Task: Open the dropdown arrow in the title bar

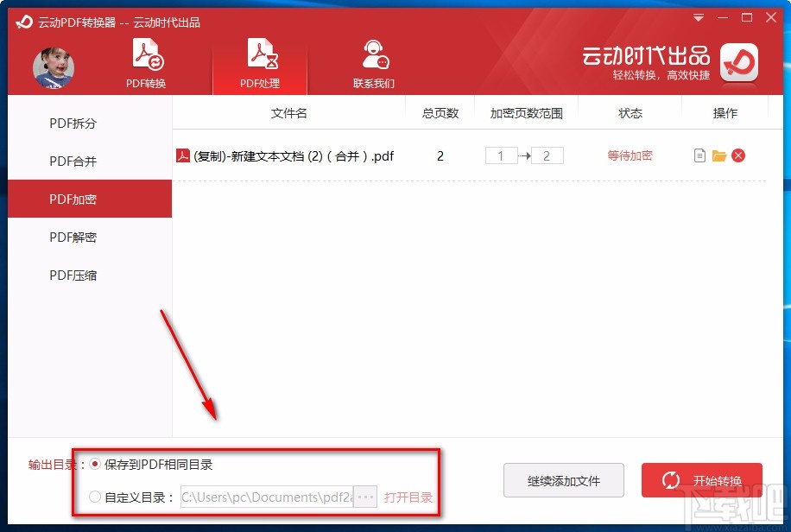Action: [698, 17]
